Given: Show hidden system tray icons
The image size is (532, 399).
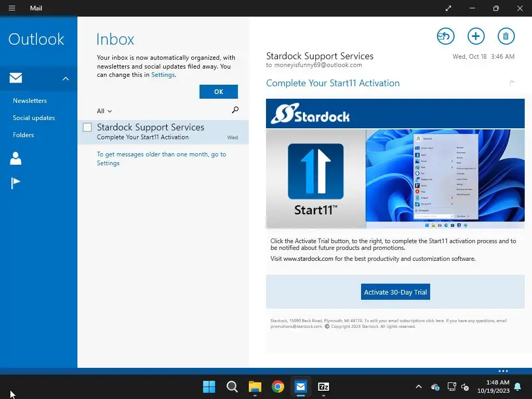Looking at the screenshot, I should pos(419,387).
